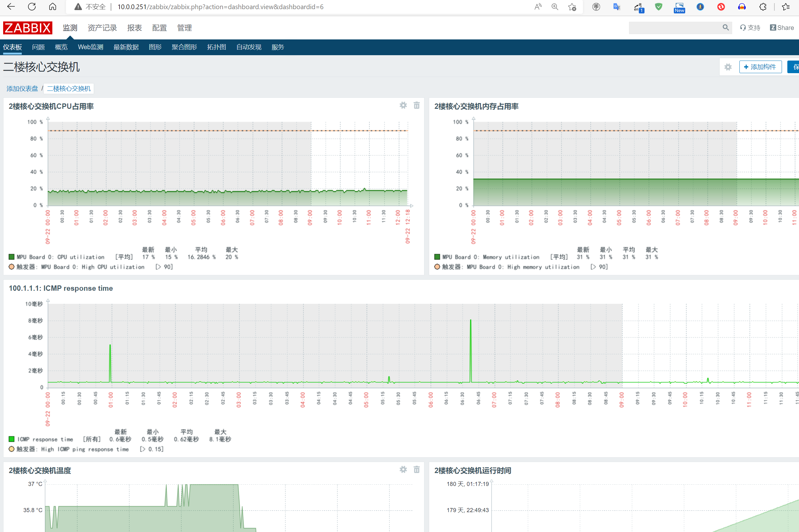
Task: Click the 100.1.1.1: ICMP response time title
Action: coord(61,289)
